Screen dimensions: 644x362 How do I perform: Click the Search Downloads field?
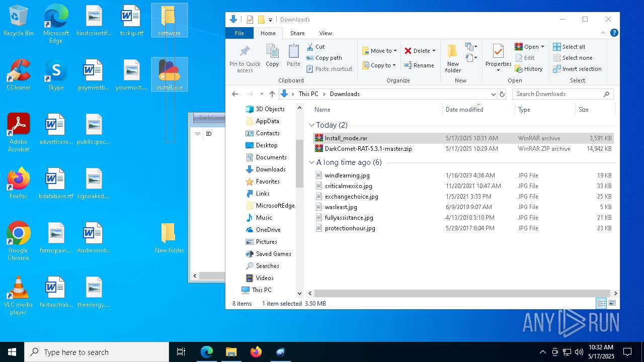(562, 94)
